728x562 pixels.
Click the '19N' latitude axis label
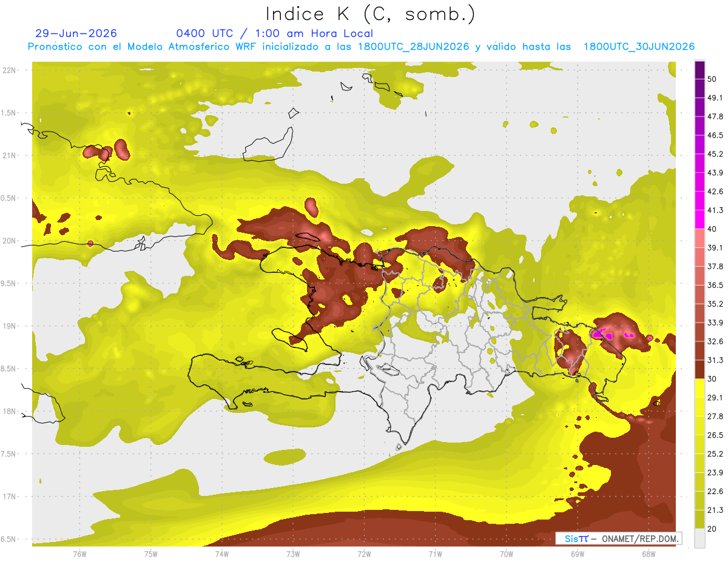coord(9,326)
